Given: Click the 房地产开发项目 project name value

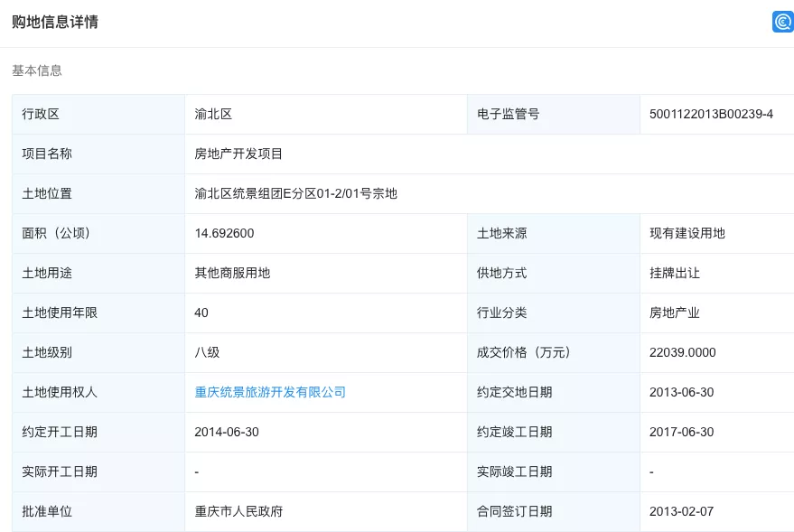Looking at the screenshot, I should coord(238,154).
